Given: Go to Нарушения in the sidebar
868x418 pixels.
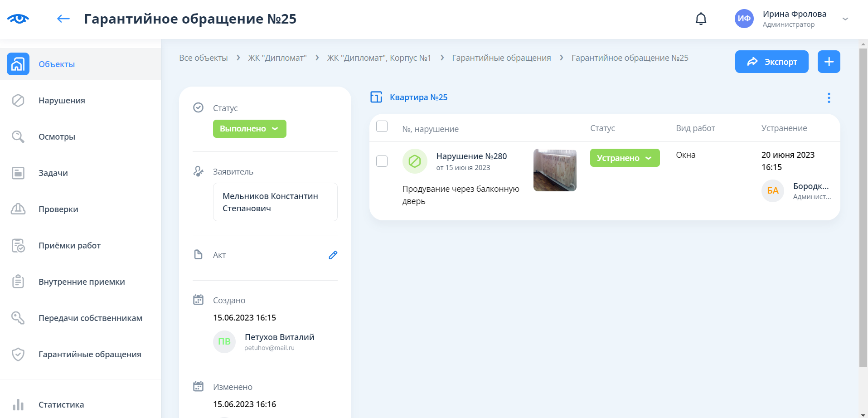Looking at the screenshot, I should pos(62,101).
